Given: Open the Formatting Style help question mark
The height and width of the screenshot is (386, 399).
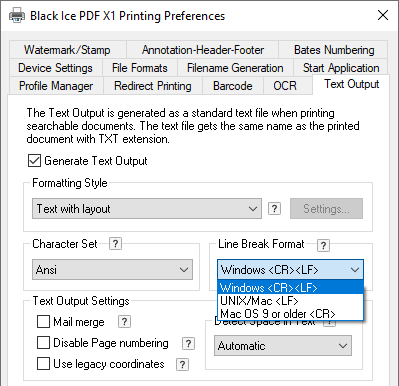Looking at the screenshot, I should (x=274, y=209).
